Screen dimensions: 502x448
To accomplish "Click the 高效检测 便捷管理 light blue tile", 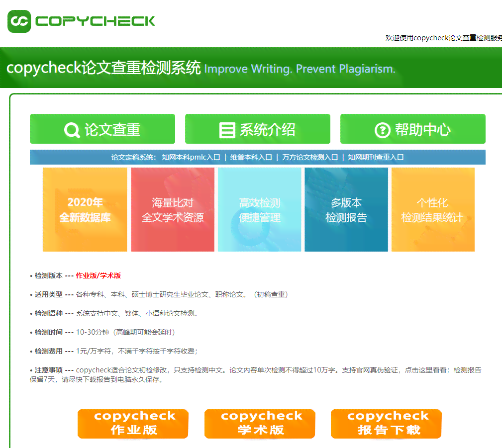I will [x=260, y=210].
